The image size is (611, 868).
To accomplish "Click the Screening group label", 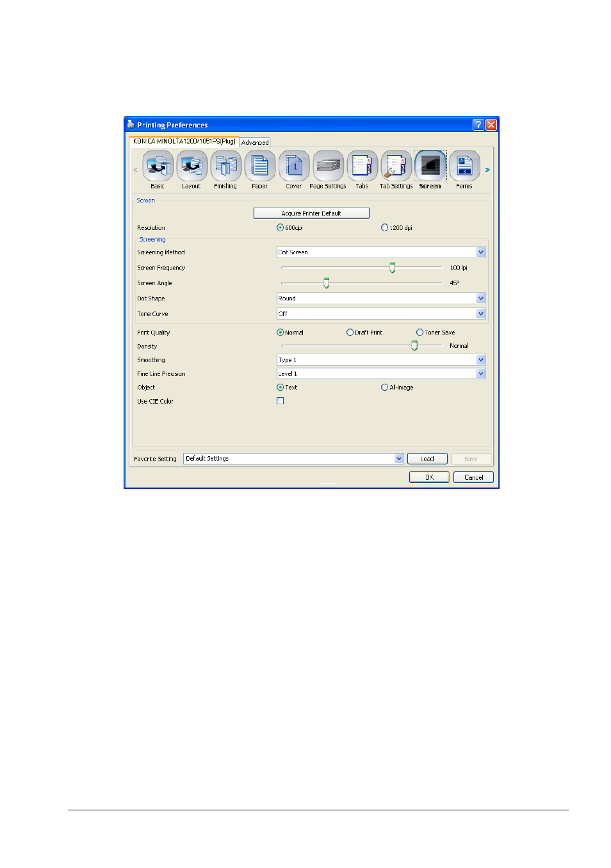I will (152, 240).
